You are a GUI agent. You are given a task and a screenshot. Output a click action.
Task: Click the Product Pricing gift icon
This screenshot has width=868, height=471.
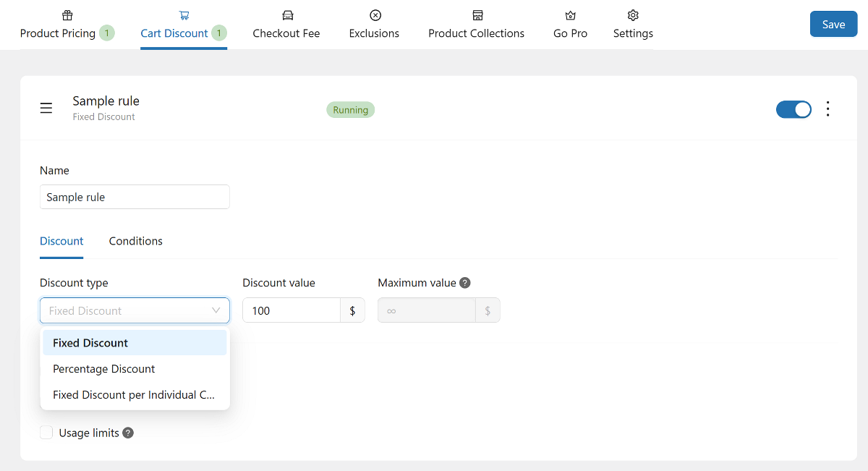(x=67, y=15)
